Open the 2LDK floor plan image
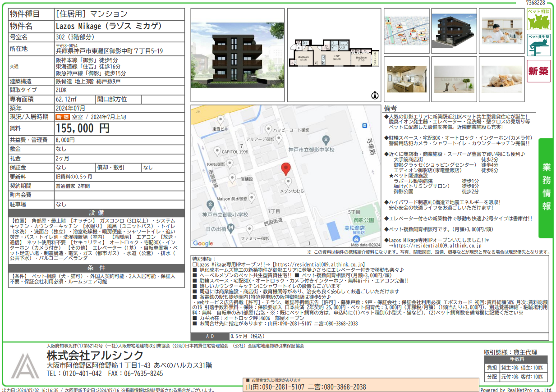Image resolution: width=556 pixels, height=392 pixels. [x=334, y=55]
